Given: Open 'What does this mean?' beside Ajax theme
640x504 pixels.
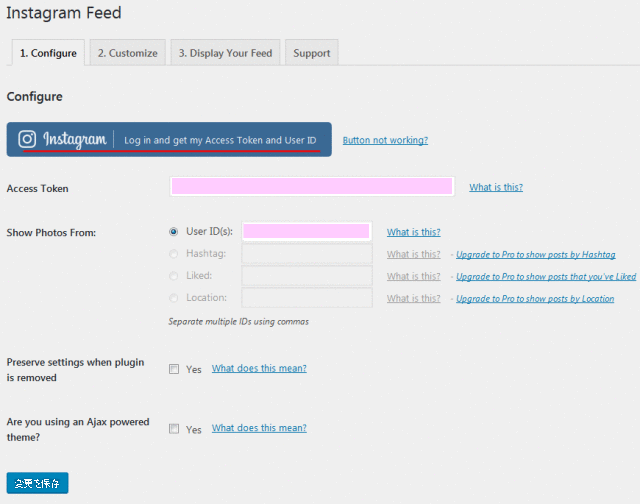Looking at the screenshot, I should coord(259,428).
